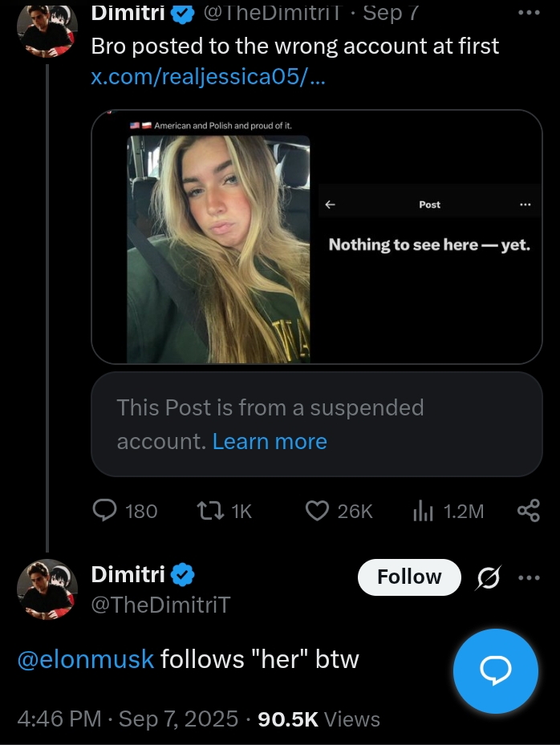Open the @elonmusk mention

coord(85,659)
